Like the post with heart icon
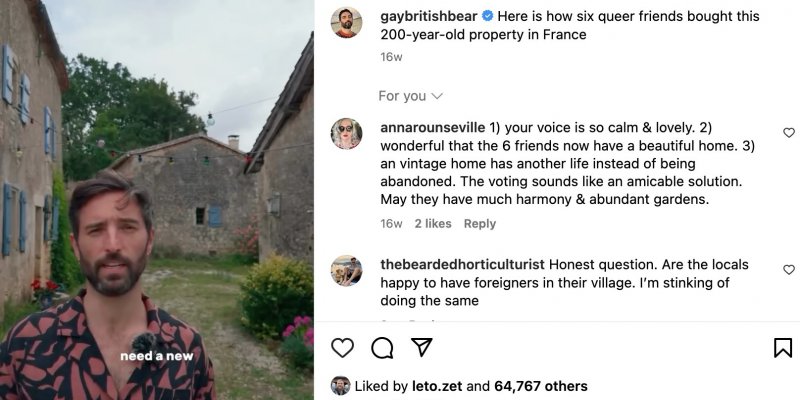Screen dimensions: 800x400 [x=342, y=348]
